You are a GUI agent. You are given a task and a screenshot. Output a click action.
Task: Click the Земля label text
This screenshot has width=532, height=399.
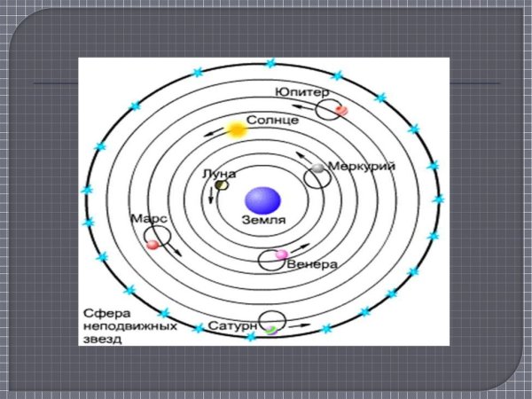pyautogui.click(x=262, y=218)
